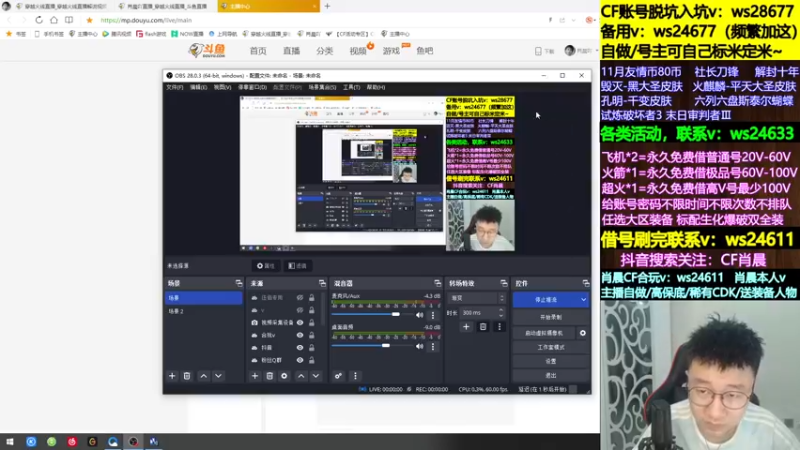The width and height of the screenshot is (800, 450).
Task: Open advanced audio properties gear in mixer
Action: click(338, 376)
